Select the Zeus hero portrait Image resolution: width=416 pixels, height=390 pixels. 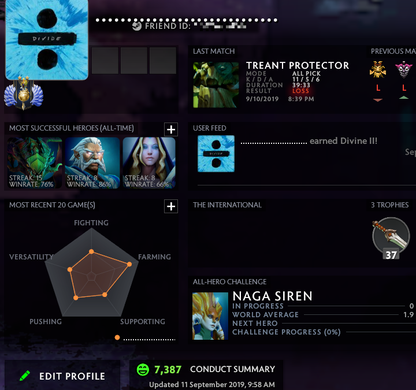click(92, 163)
